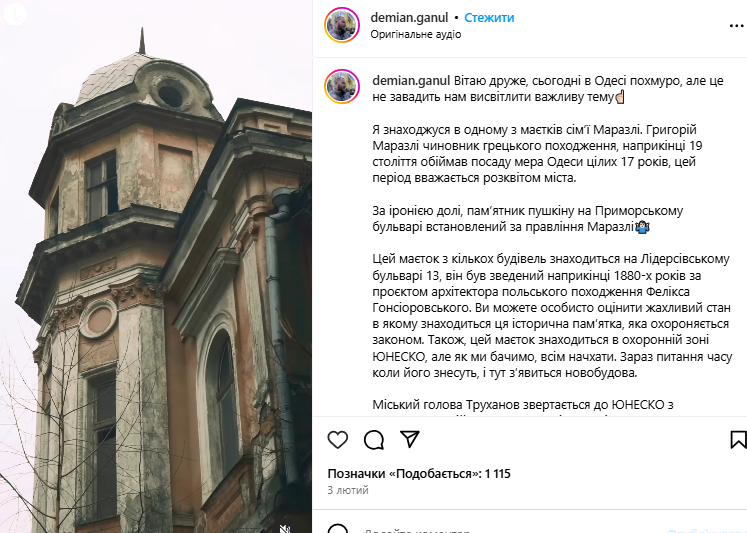Open comments via the speech bubble icon
The height and width of the screenshot is (533, 747).
tap(374, 440)
